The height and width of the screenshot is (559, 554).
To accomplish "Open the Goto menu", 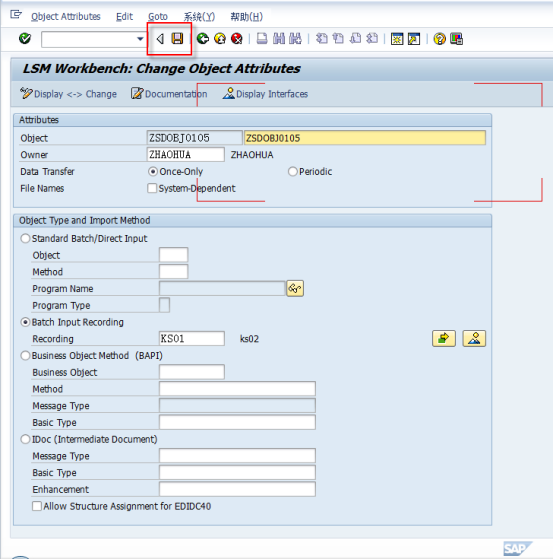I will tap(158, 16).
